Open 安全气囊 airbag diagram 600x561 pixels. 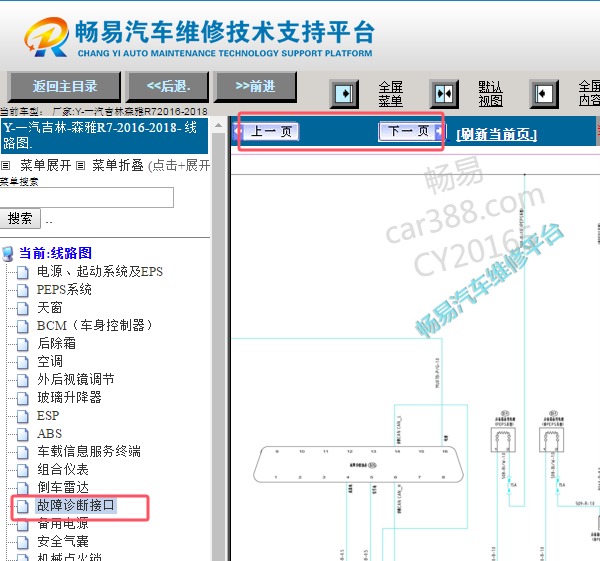(63, 541)
